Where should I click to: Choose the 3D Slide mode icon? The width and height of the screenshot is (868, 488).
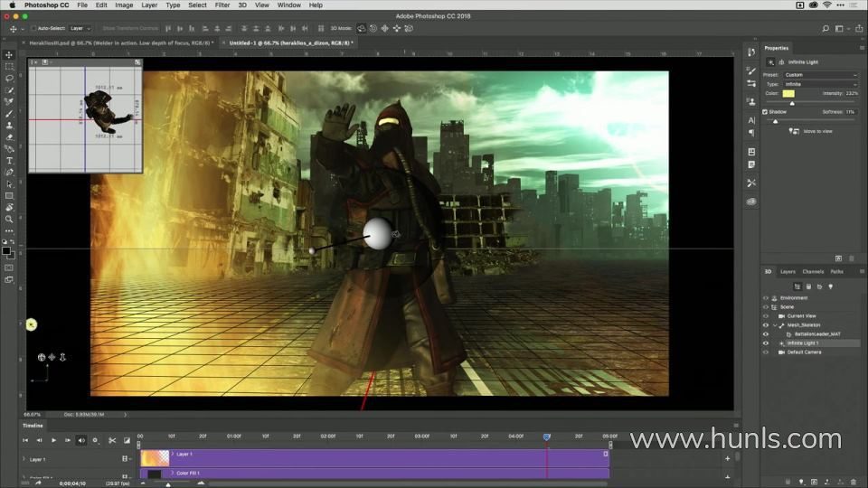point(397,28)
